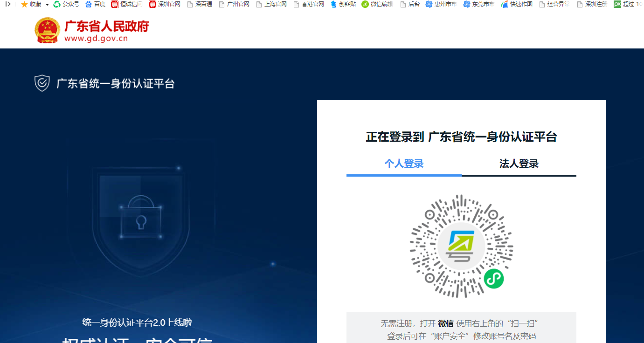Screen dimensions: 644x343
Task: Click the shield icon beside 广东省统一身份认证平台
Action: (42, 83)
